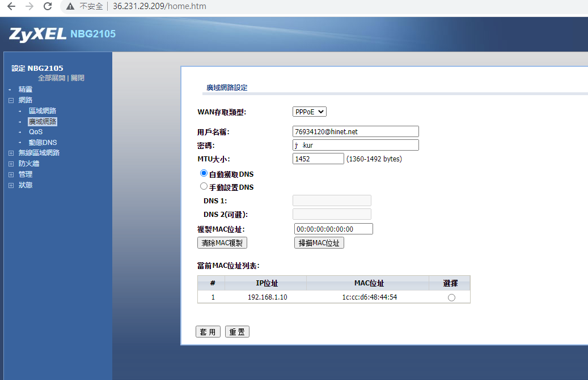
Task: Click the 密碼 password field
Action: coord(356,145)
